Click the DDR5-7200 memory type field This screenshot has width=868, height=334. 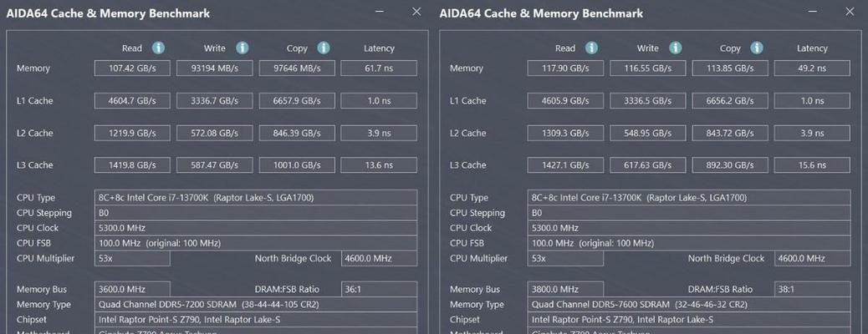(x=256, y=304)
